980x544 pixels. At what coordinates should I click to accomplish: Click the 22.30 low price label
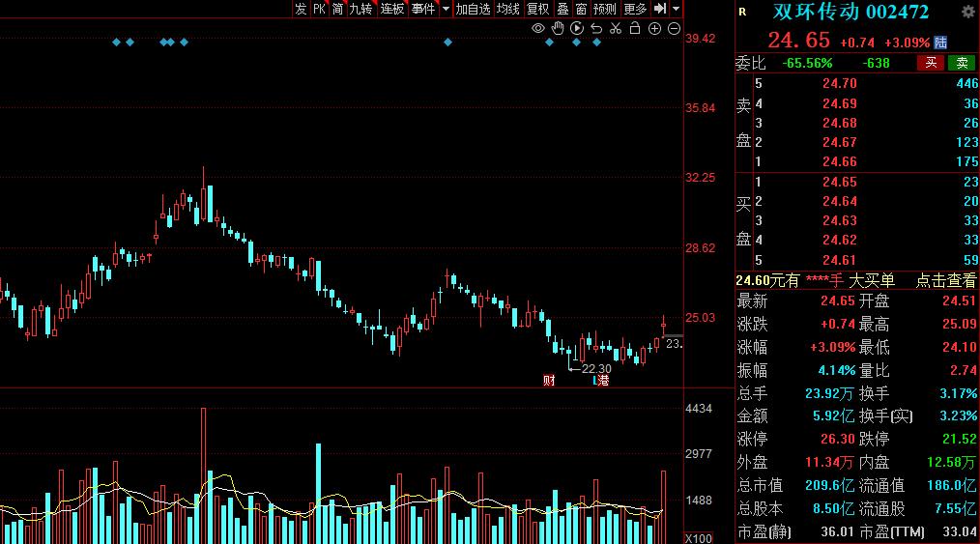(596, 369)
